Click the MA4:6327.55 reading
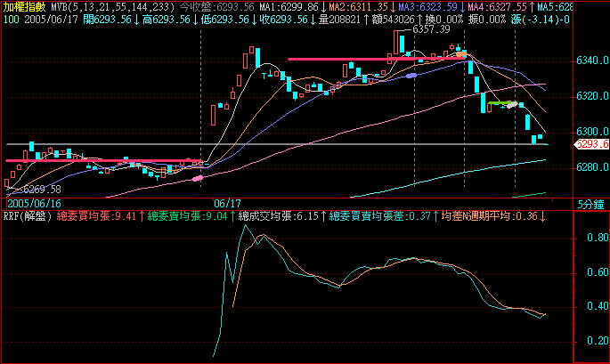 click(497, 6)
